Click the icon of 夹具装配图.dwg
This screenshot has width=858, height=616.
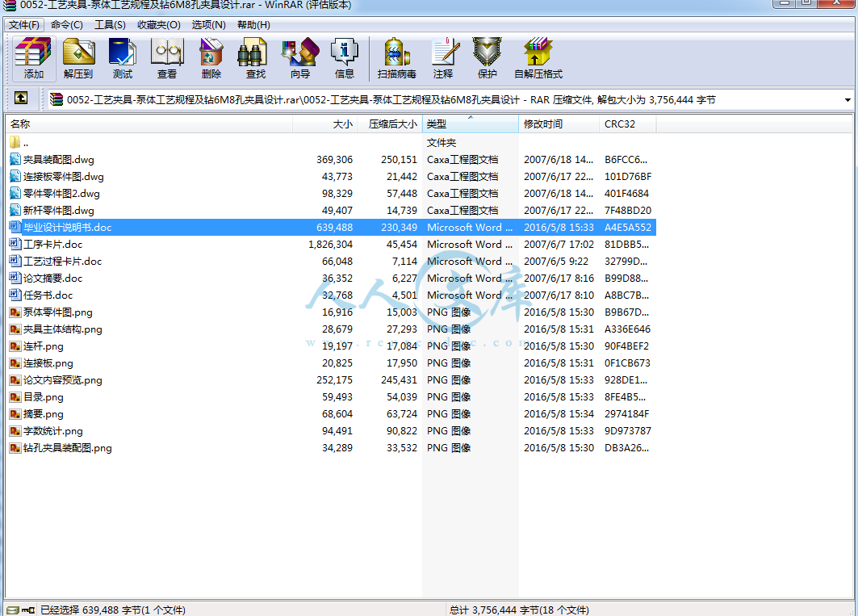[15, 159]
